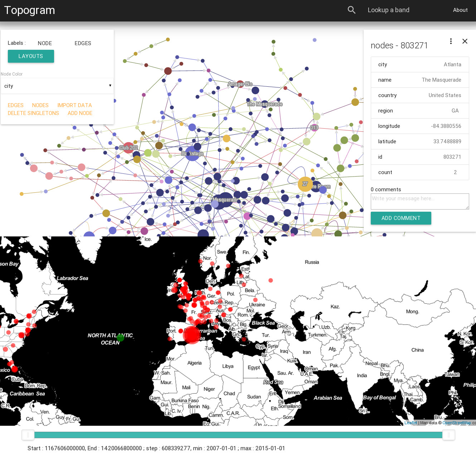This screenshot has height=456, width=476.
Task: Click the right handle of time slider
Action: pos(448,435)
